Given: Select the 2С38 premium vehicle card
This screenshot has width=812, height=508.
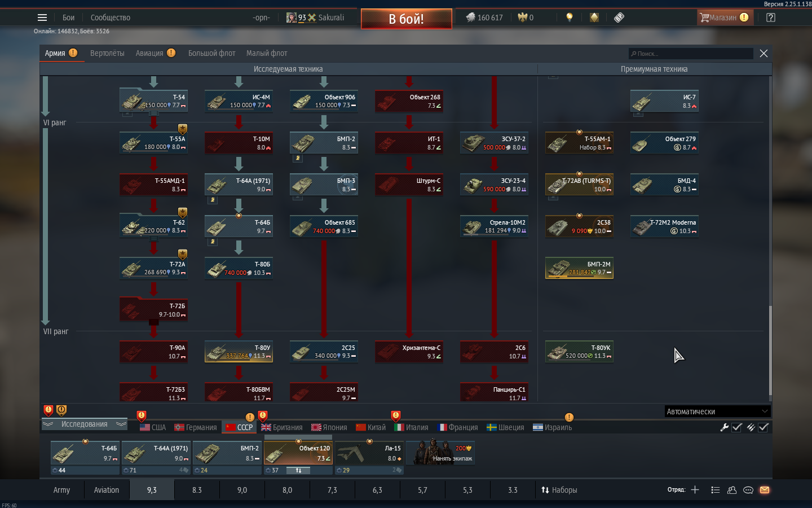Looking at the screenshot, I should tap(579, 226).
